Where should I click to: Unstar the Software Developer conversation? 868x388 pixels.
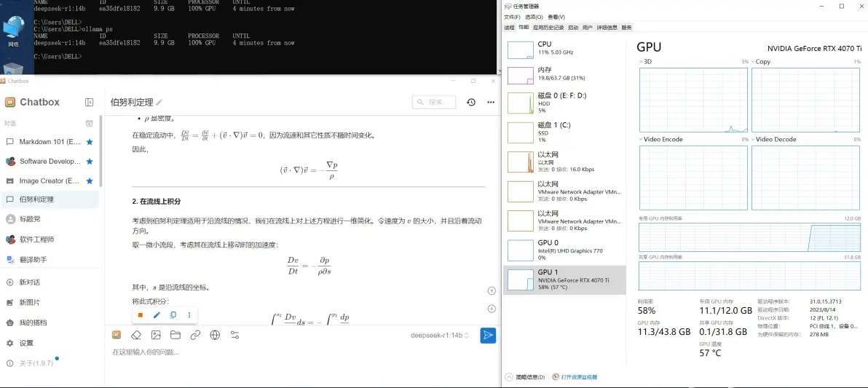coord(89,162)
